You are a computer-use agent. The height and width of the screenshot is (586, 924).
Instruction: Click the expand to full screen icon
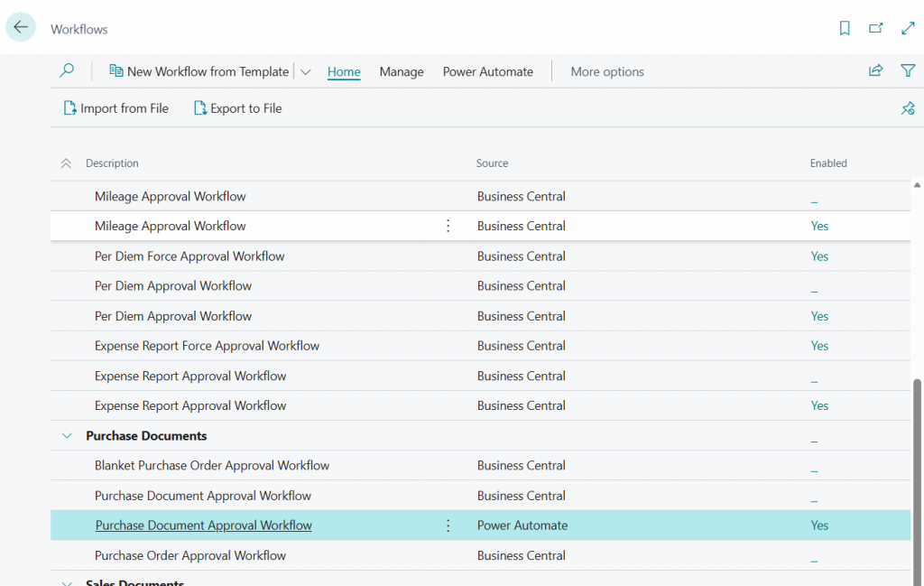[x=908, y=29]
